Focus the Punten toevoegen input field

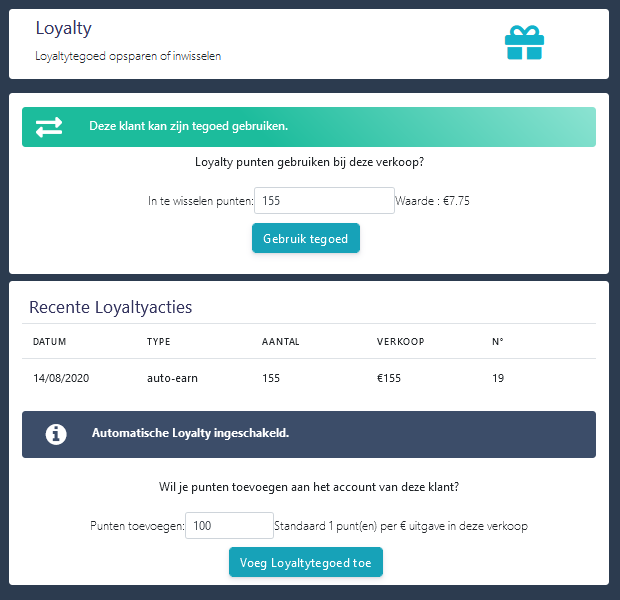229,525
